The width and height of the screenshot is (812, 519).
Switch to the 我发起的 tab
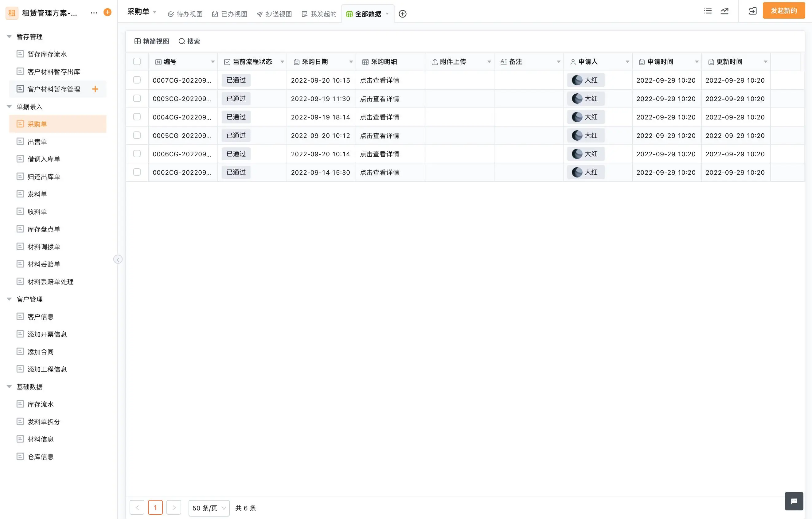(319, 14)
